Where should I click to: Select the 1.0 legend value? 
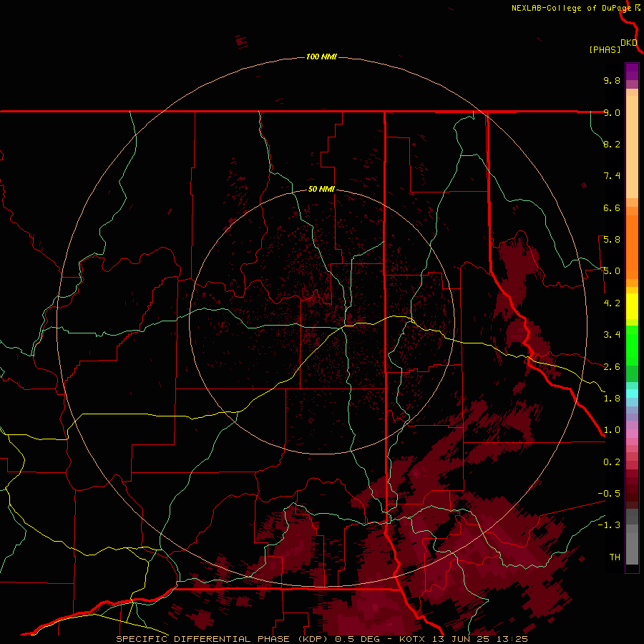(x=612, y=430)
